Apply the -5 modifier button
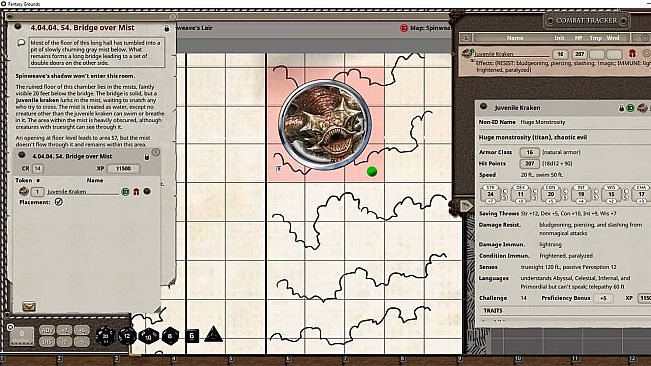This screenshot has width=651, height=366. pos(82,341)
